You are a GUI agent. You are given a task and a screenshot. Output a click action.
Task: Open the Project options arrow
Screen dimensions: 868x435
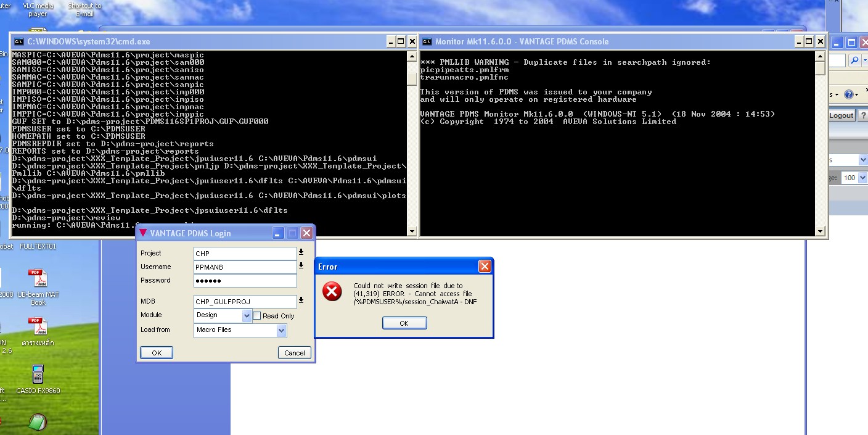click(x=301, y=252)
